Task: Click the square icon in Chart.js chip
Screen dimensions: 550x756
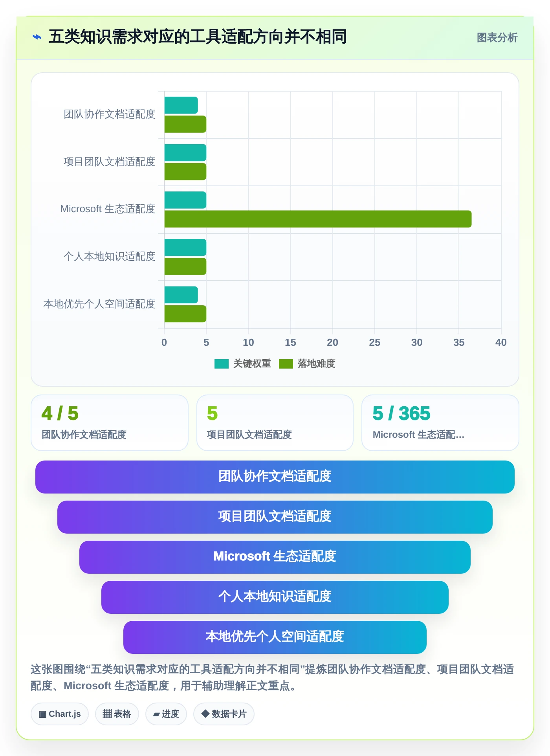Action: 42,714
